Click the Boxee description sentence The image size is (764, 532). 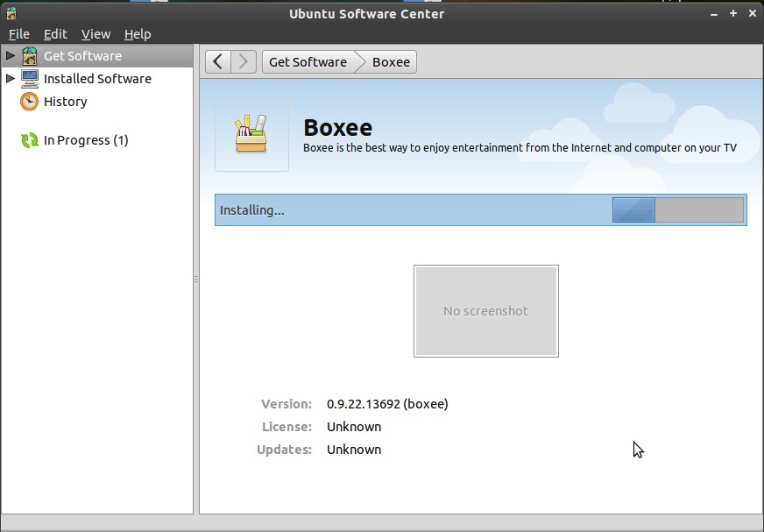point(520,148)
